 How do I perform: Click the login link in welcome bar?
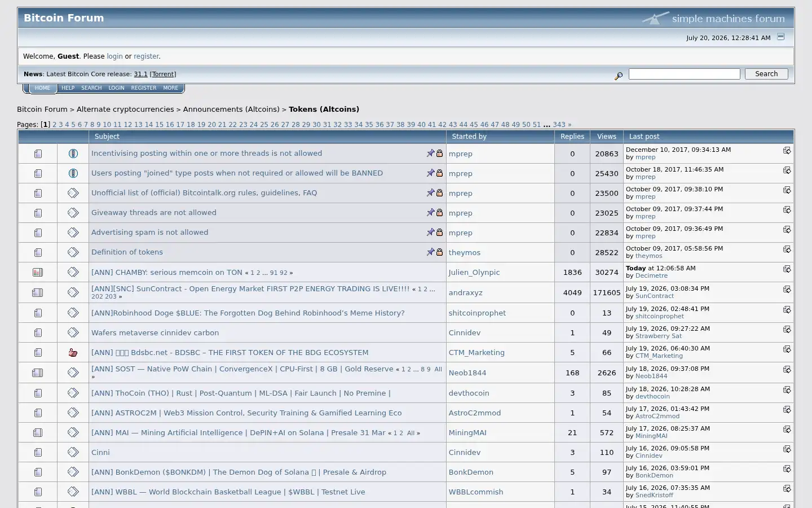pyautogui.click(x=114, y=56)
